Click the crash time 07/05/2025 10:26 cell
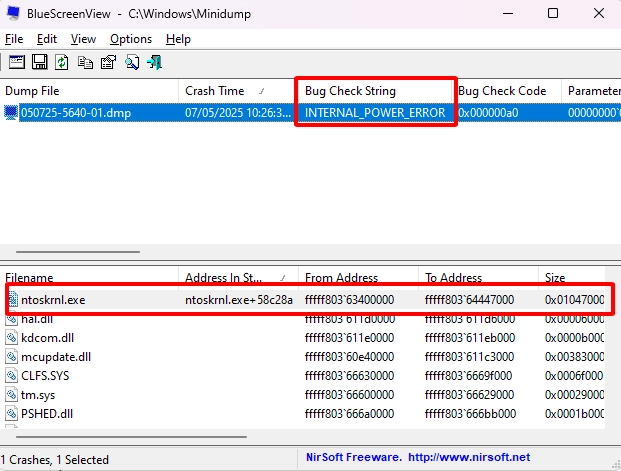 [x=238, y=113]
